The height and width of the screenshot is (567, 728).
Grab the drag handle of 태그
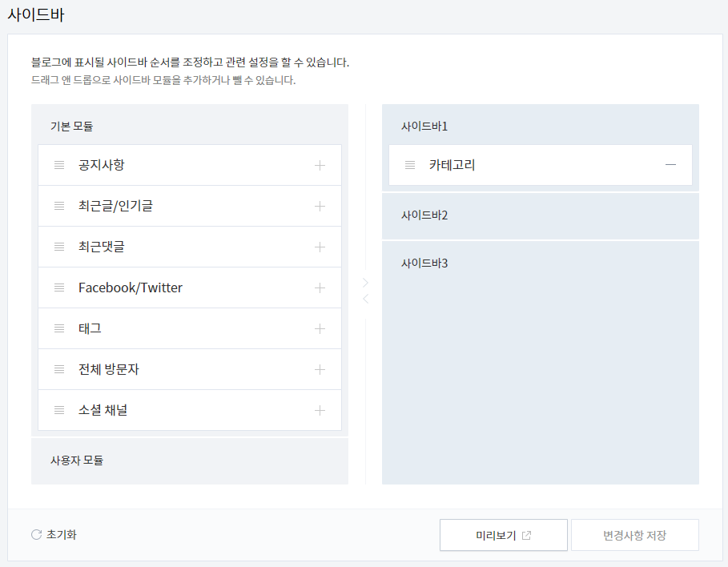point(59,328)
